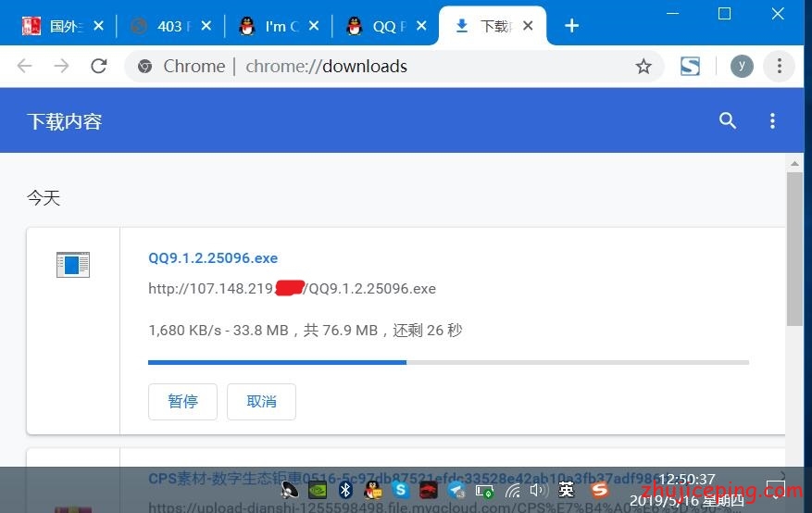Click the http://107.148.219 source URL link
Viewport: 812px width, 513px height.
[x=292, y=288]
